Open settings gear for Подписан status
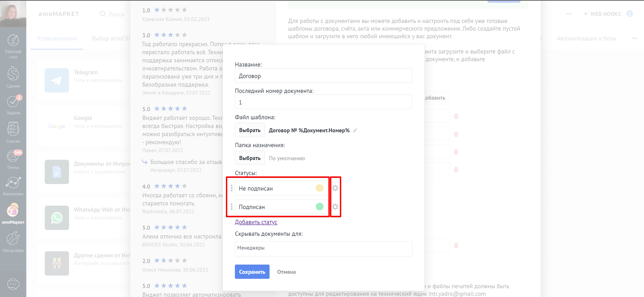The image size is (644, 297). 335,207
